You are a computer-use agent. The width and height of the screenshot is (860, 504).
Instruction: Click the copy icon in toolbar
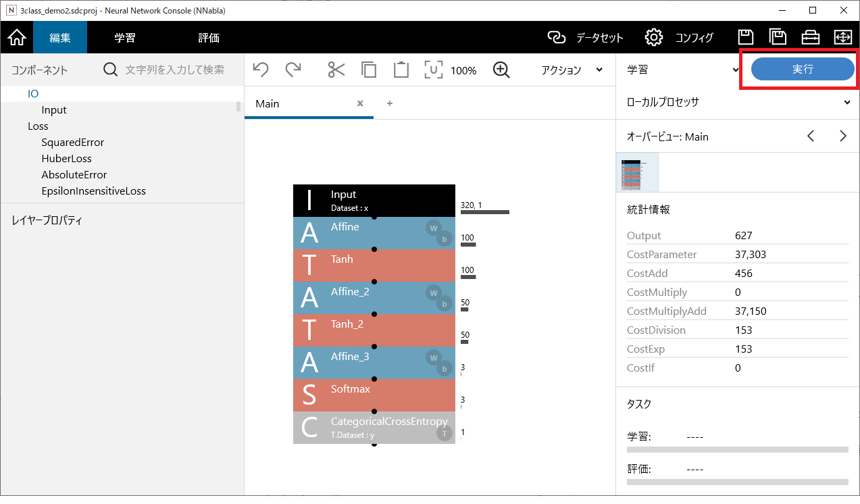pyautogui.click(x=369, y=70)
